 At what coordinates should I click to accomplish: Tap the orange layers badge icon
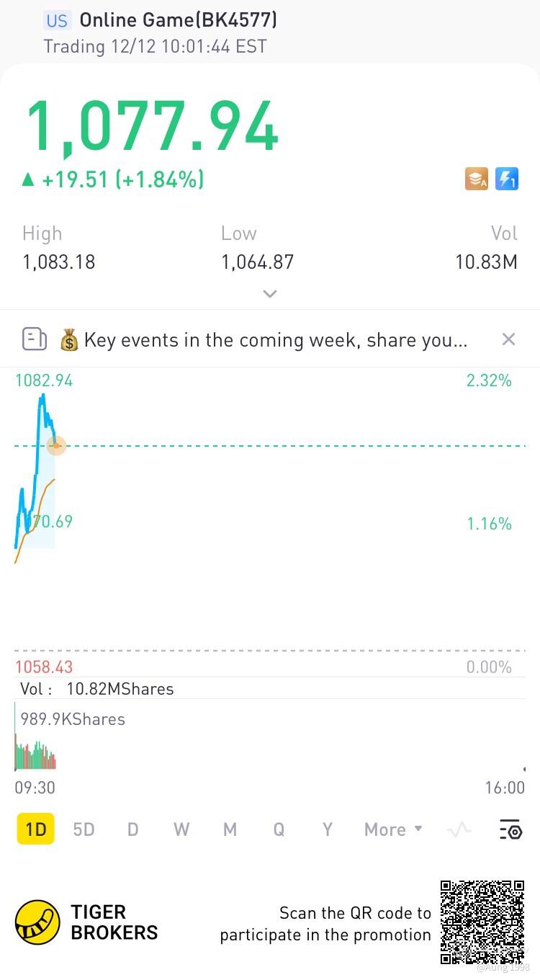coord(477,179)
